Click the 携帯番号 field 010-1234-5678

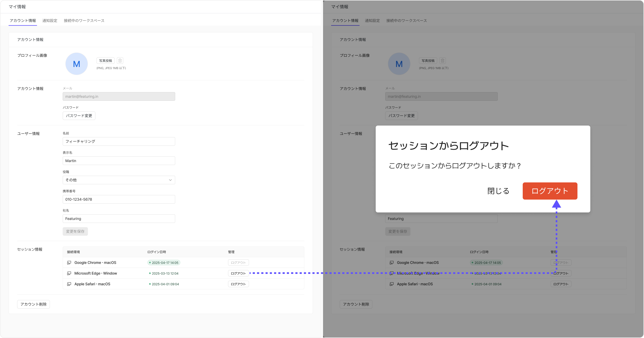click(119, 199)
